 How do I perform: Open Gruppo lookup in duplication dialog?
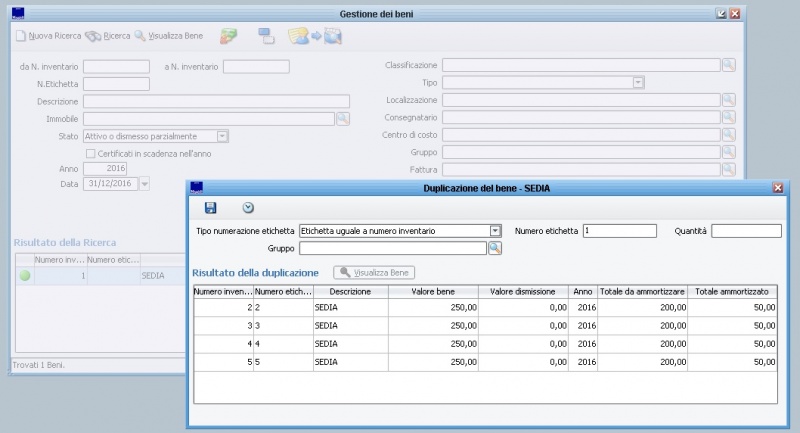click(494, 249)
